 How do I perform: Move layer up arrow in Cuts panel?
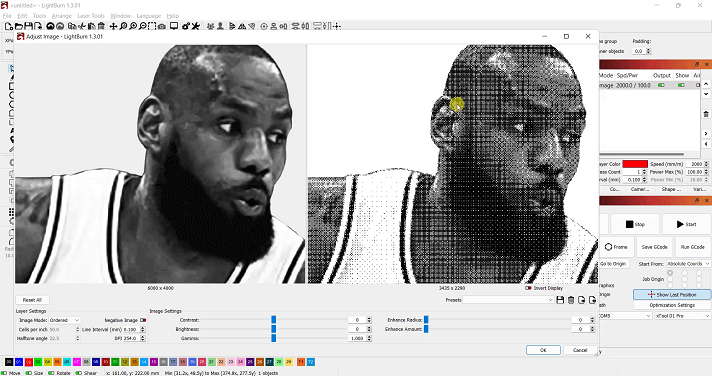pos(706,84)
